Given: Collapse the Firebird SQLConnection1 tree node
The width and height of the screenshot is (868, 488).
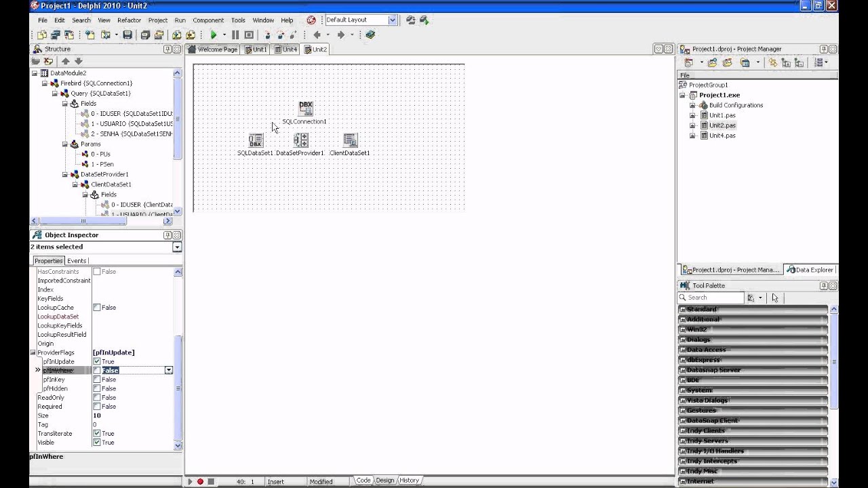Looking at the screenshot, I should 45,83.
